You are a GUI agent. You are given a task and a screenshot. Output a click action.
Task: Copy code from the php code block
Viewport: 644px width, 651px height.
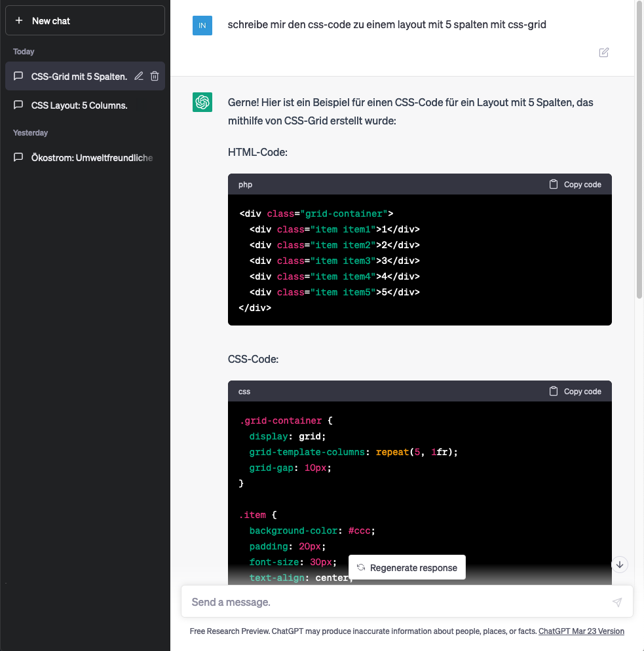point(575,185)
